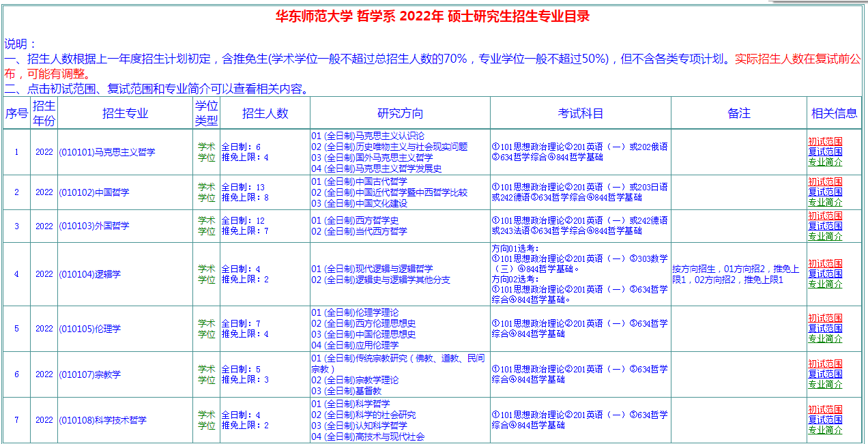Open 专业简介 link for 中国哲学 row

[825, 203]
